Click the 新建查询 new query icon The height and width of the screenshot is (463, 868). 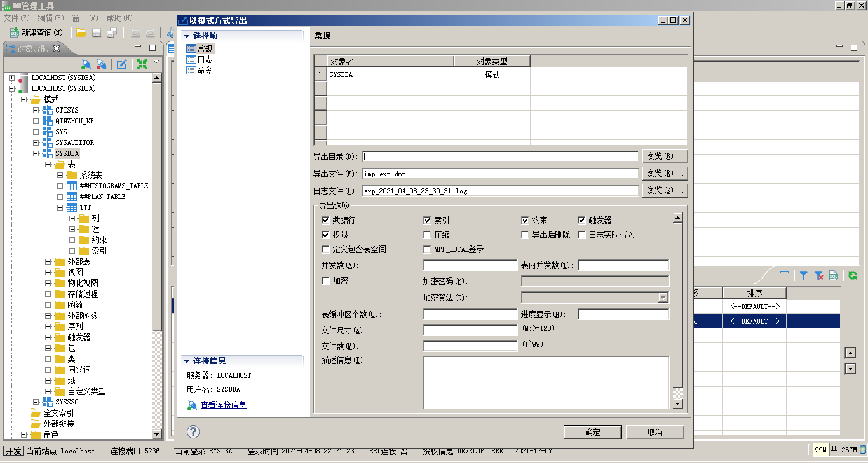click(x=15, y=32)
